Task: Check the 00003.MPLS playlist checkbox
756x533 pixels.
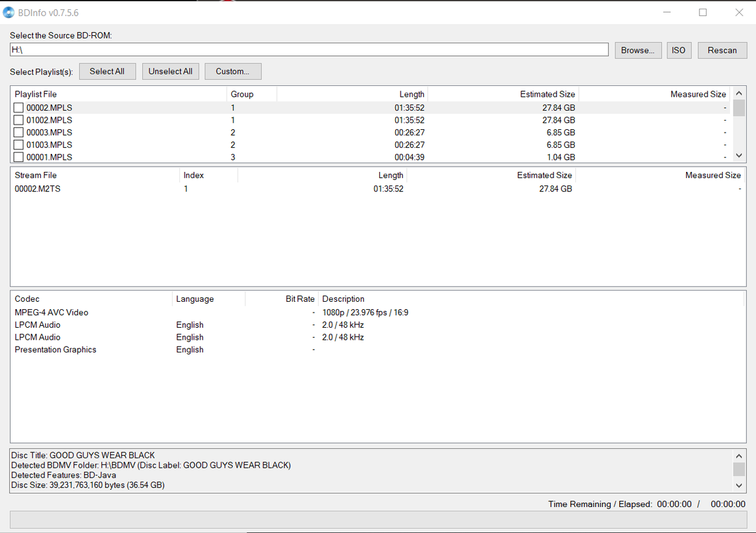Action: tap(18, 132)
